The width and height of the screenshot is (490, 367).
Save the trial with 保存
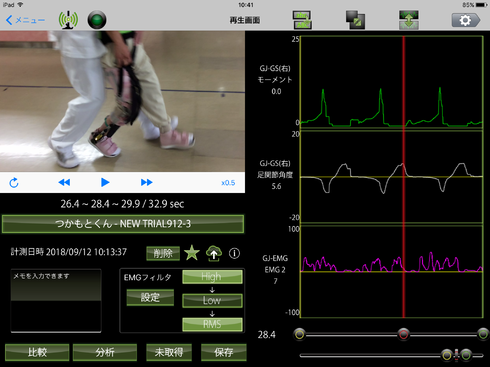click(224, 352)
